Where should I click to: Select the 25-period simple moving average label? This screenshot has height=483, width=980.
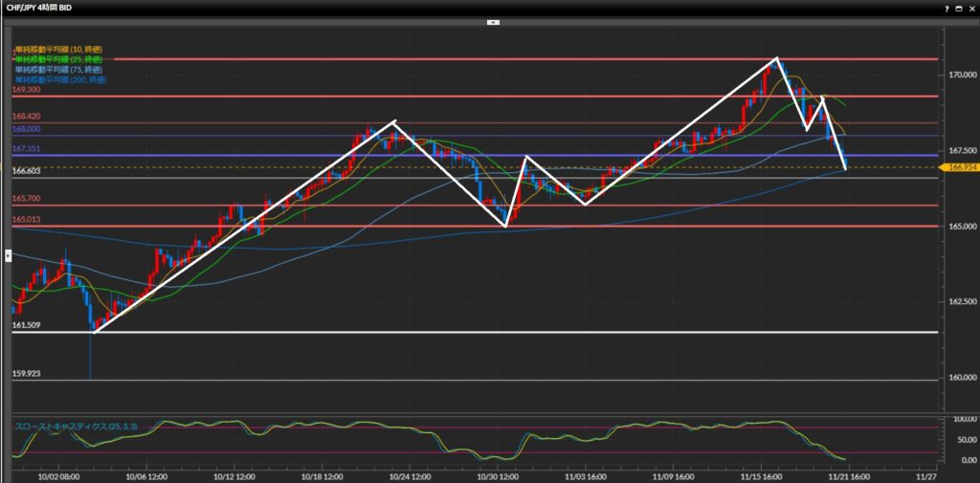(x=58, y=59)
